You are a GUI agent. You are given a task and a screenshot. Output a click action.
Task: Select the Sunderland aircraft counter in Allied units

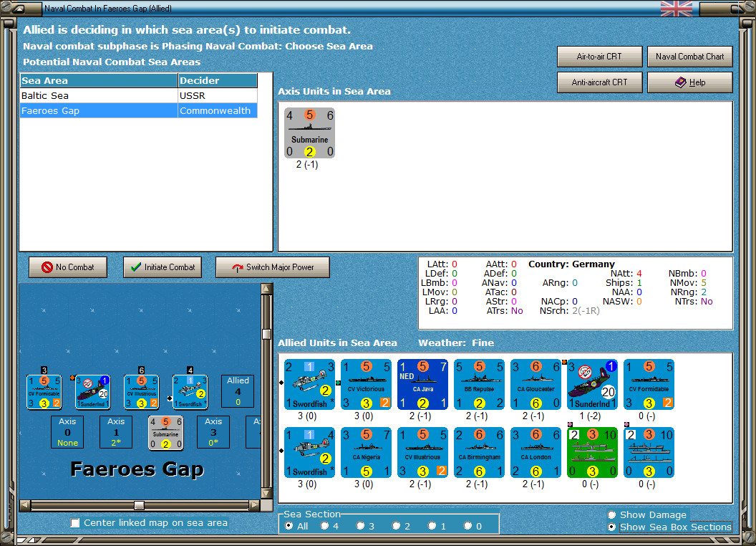tap(593, 384)
